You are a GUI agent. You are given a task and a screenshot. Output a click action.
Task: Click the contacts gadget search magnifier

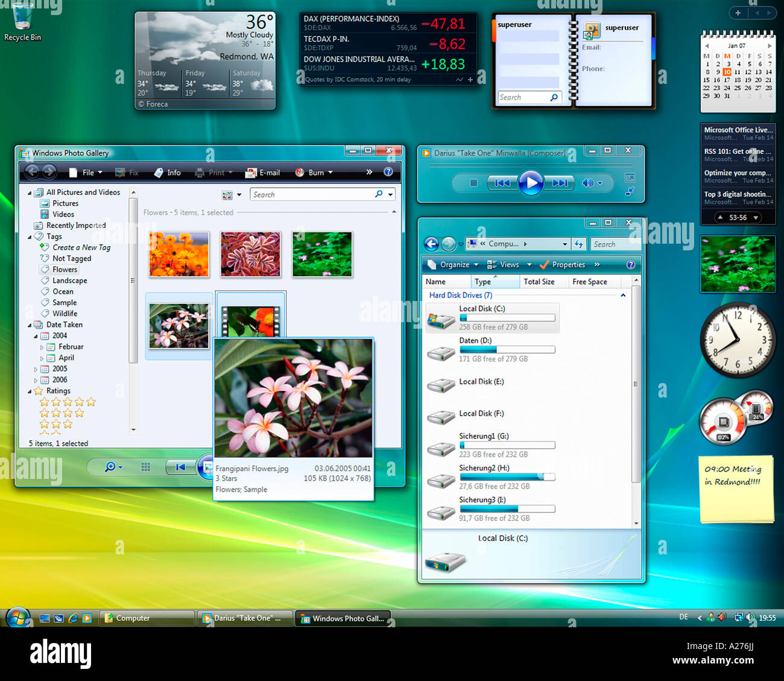pyautogui.click(x=554, y=97)
